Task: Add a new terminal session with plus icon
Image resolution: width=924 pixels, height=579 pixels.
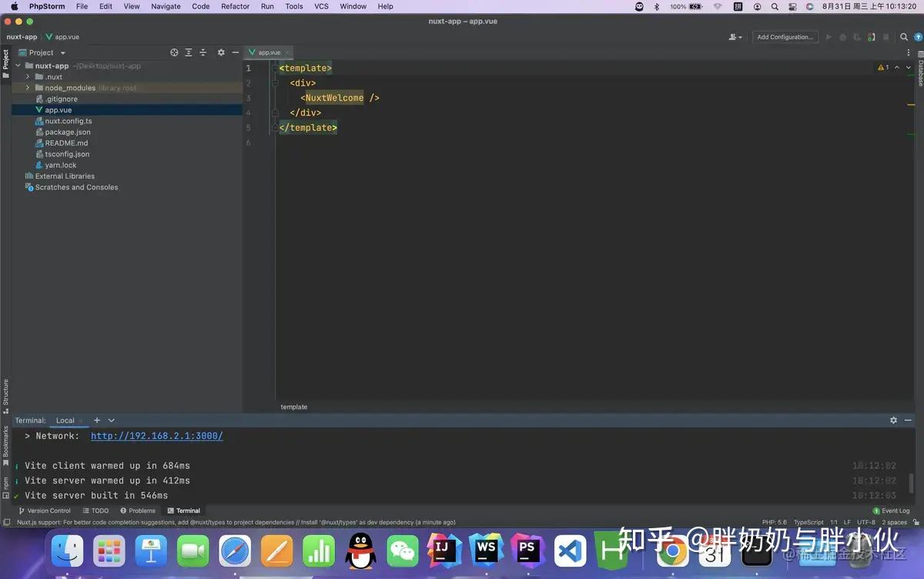Action: [97, 420]
